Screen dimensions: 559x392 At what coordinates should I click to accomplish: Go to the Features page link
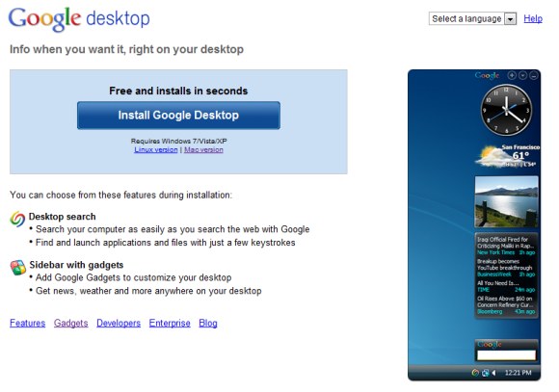[27, 323]
